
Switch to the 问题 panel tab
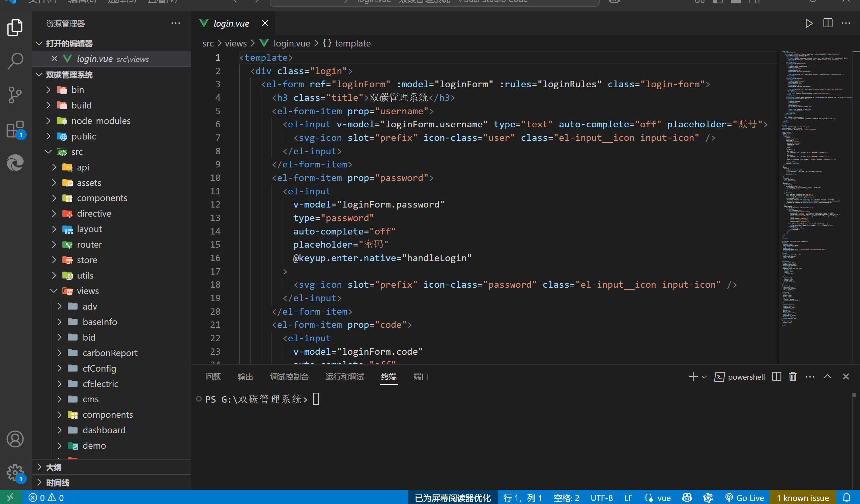click(213, 376)
